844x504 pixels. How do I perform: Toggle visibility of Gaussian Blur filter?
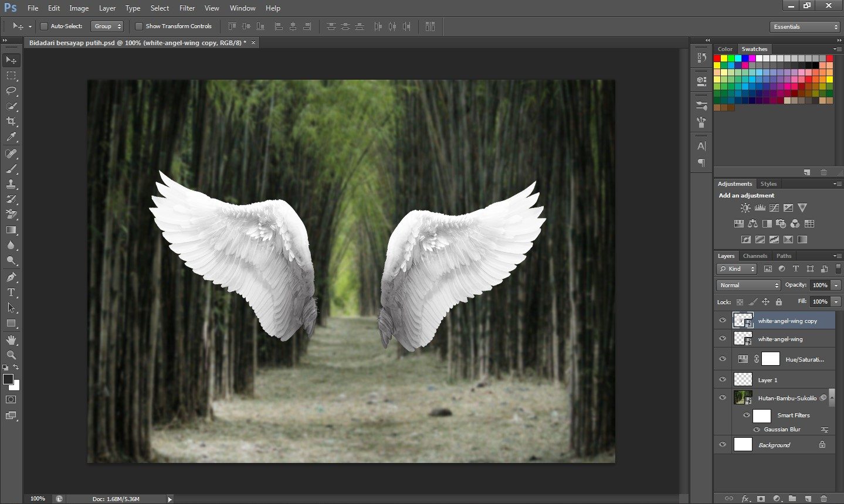coord(757,430)
